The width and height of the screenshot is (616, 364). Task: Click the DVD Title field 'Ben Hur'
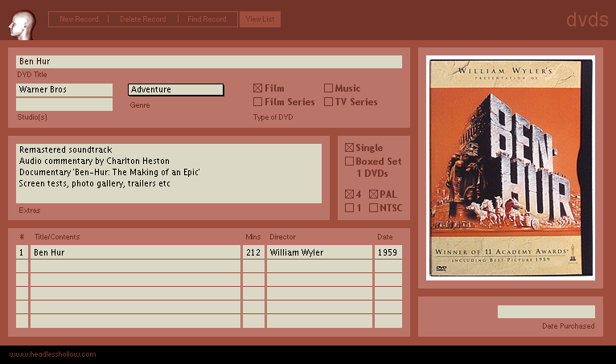(x=209, y=62)
